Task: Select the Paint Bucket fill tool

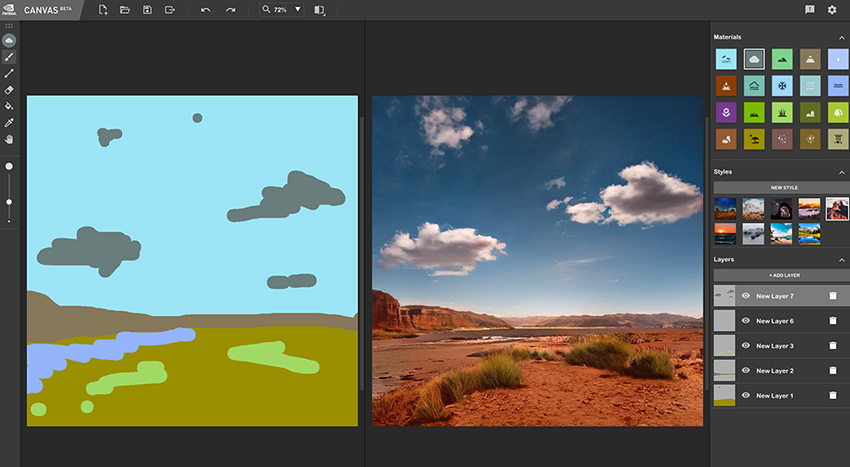Action: (x=9, y=105)
